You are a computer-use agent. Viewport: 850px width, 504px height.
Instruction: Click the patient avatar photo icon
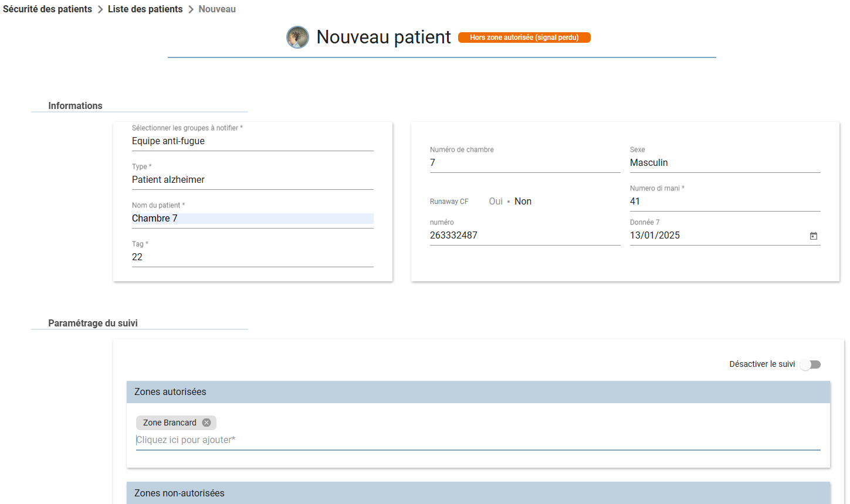[x=297, y=37]
